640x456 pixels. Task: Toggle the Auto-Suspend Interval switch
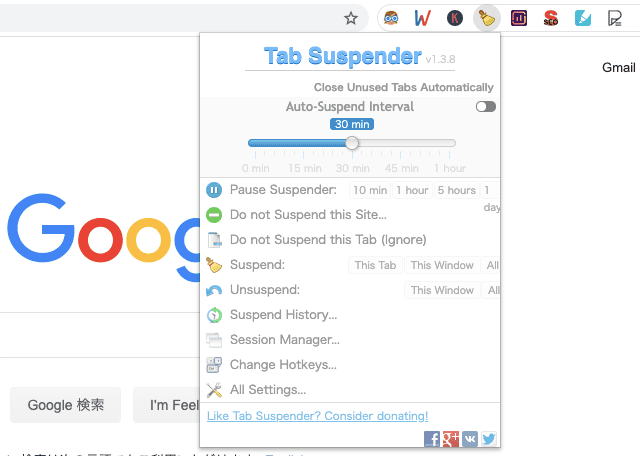(486, 107)
